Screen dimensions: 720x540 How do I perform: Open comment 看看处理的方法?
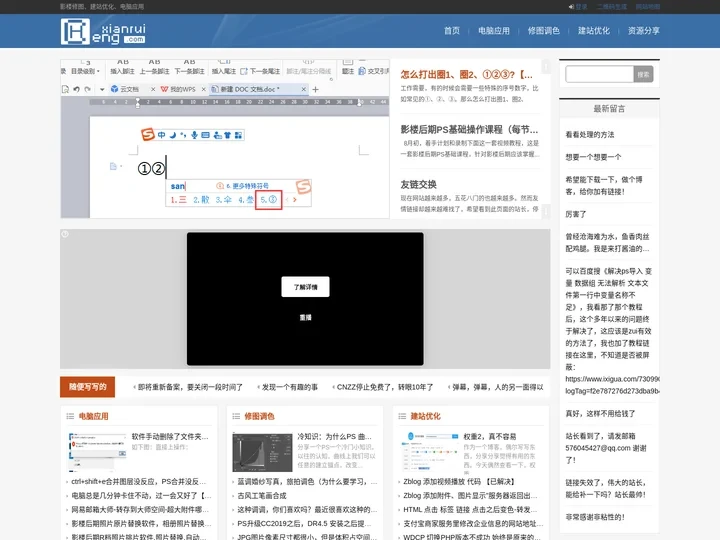coord(590,135)
